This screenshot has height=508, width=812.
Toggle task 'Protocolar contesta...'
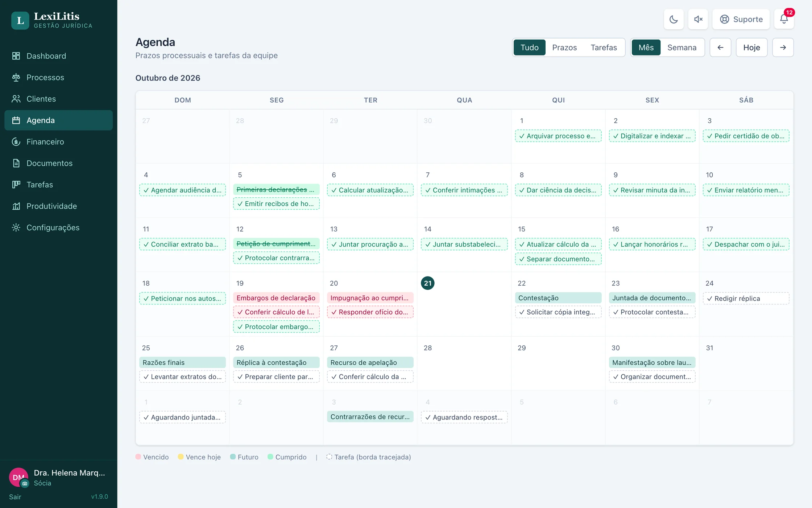pos(652,312)
